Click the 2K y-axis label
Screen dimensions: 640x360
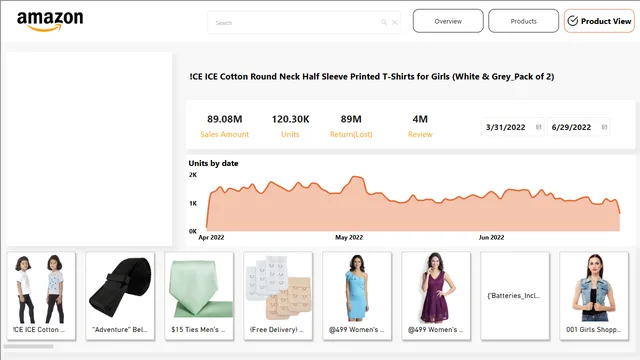click(x=193, y=175)
